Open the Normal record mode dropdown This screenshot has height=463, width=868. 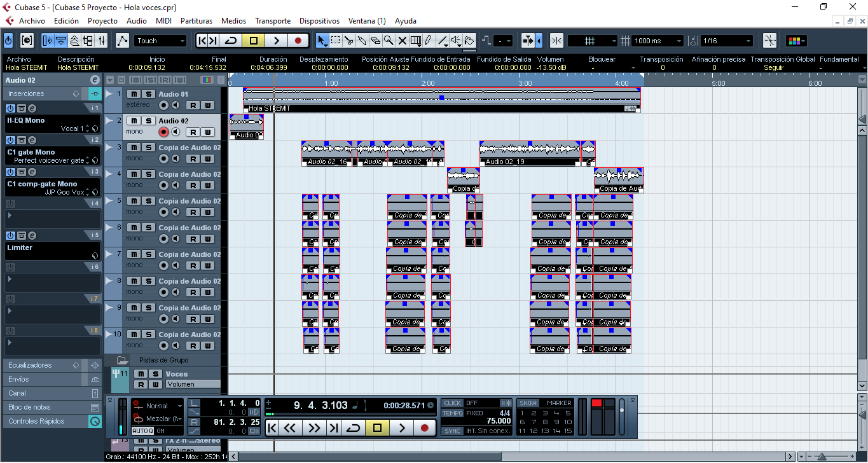[158, 406]
